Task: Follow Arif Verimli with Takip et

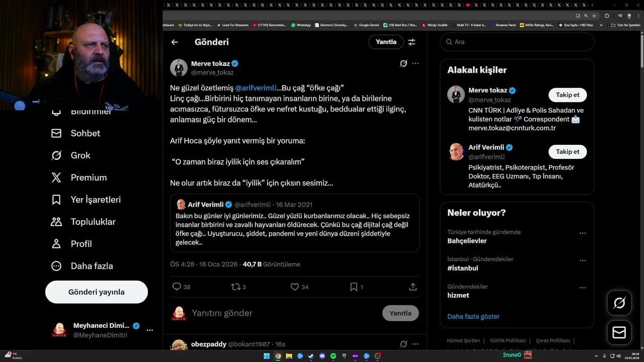Action: [568, 152]
